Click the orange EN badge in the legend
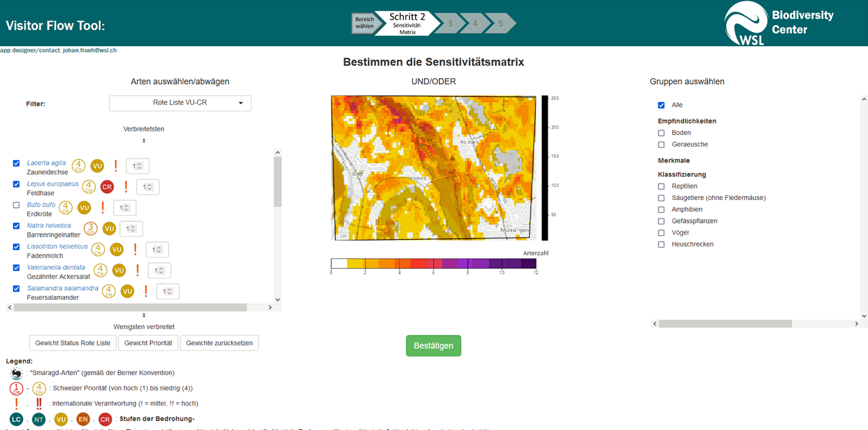This screenshot has height=430, width=868. (83, 419)
